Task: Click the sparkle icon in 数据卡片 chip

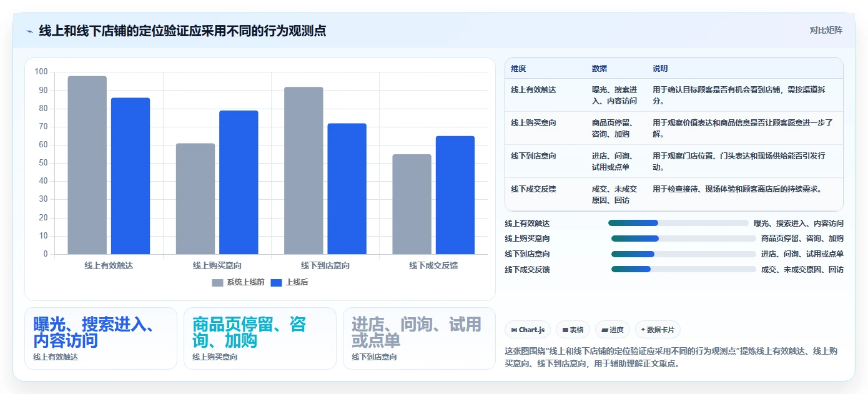Action: 643,330
